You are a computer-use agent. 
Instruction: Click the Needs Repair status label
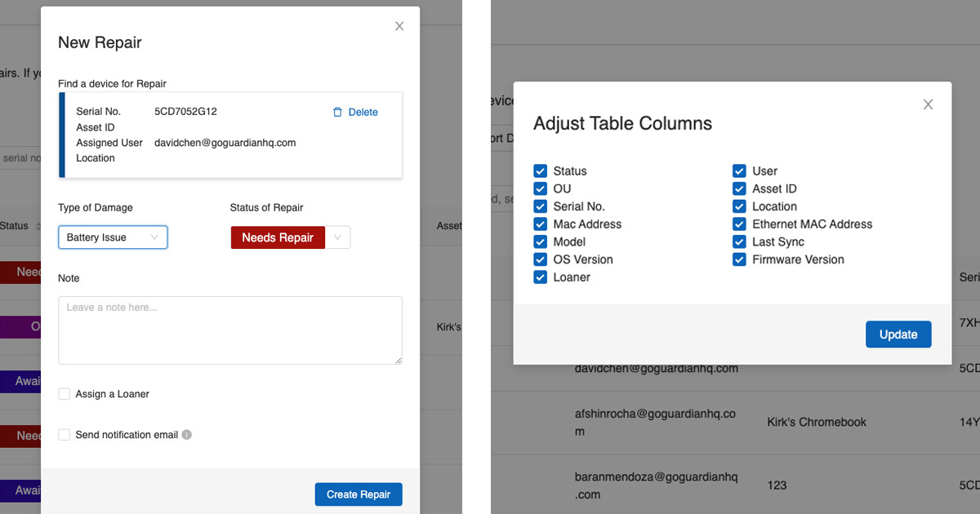tap(278, 237)
